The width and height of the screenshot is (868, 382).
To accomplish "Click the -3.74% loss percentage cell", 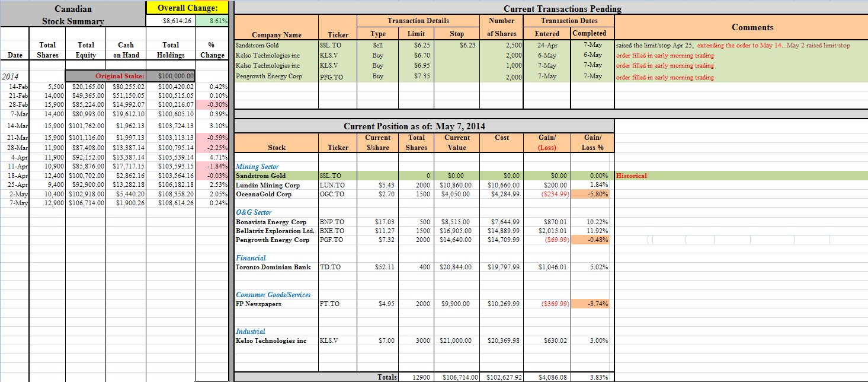I will click(x=593, y=304).
